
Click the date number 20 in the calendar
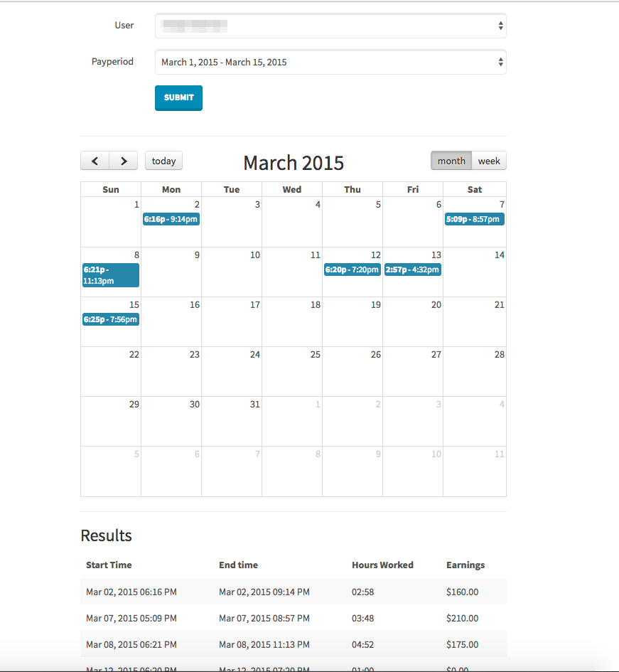(436, 304)
